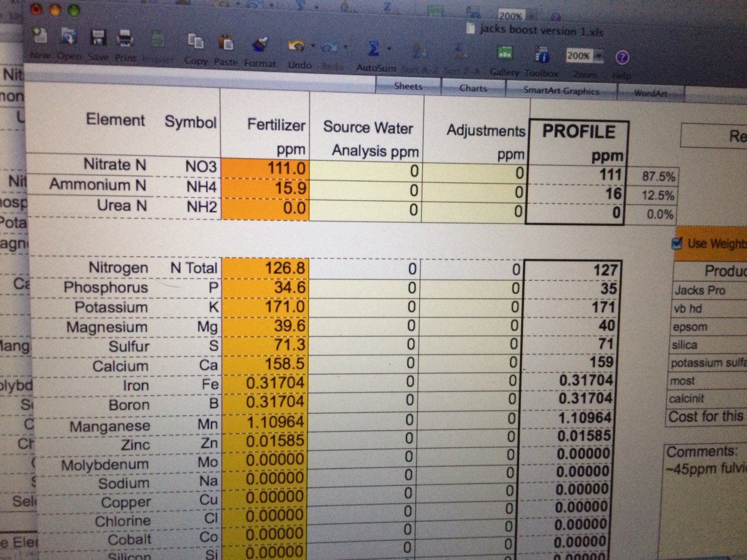747x560 pixels.
Task: Select the epsom product row
Action: click(710, 327)
